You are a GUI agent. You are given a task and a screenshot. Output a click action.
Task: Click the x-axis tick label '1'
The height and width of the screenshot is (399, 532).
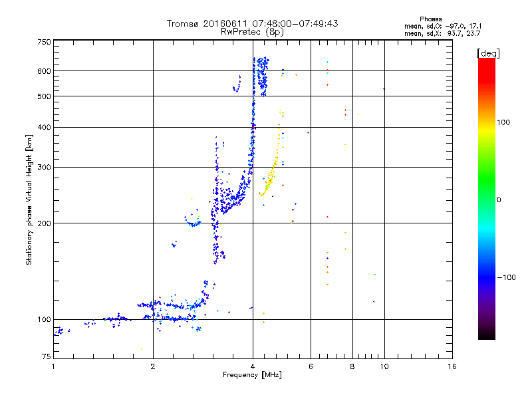click(x=53, y=366)
